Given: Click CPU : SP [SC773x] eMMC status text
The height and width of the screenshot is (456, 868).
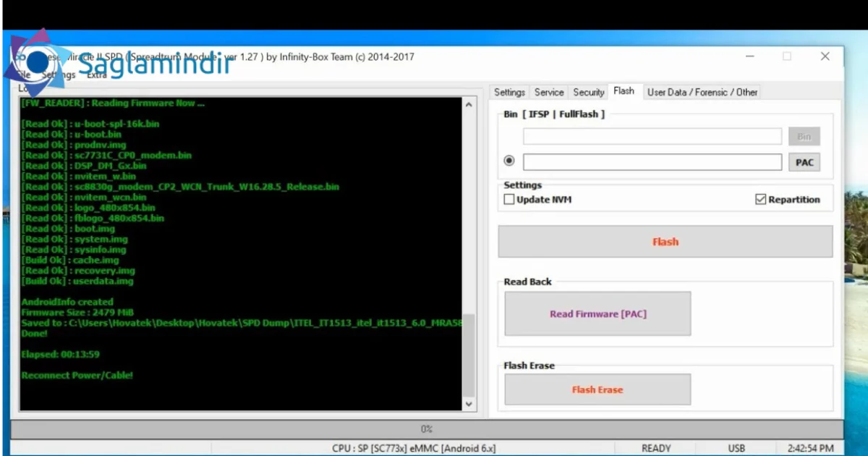Looking at the screenshot, I should click(414, 449).
